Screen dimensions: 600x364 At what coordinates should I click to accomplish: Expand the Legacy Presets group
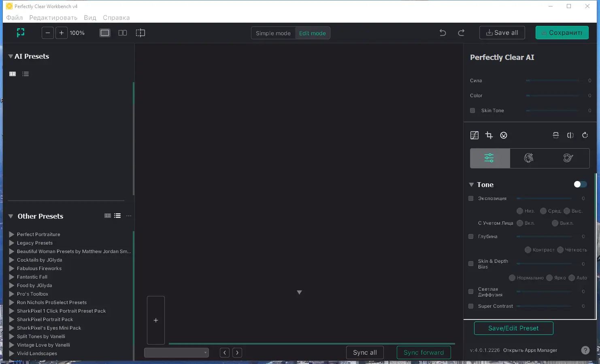click(x=12, y=243)
